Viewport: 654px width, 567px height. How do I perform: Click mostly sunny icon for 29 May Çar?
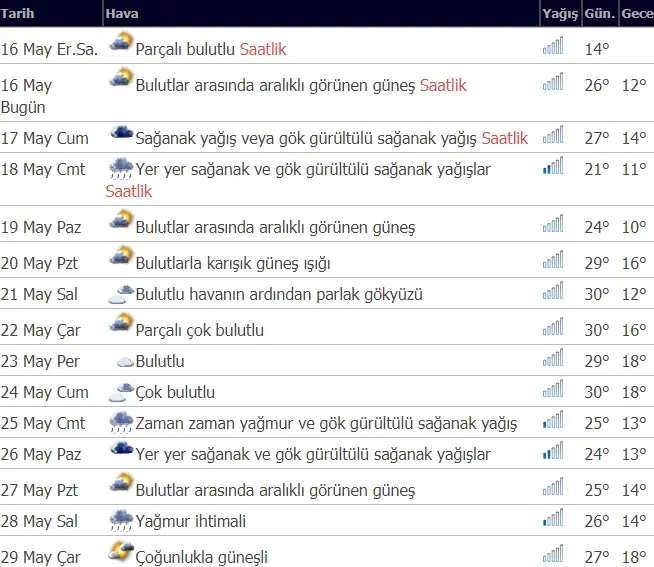[x=121, y=551]
